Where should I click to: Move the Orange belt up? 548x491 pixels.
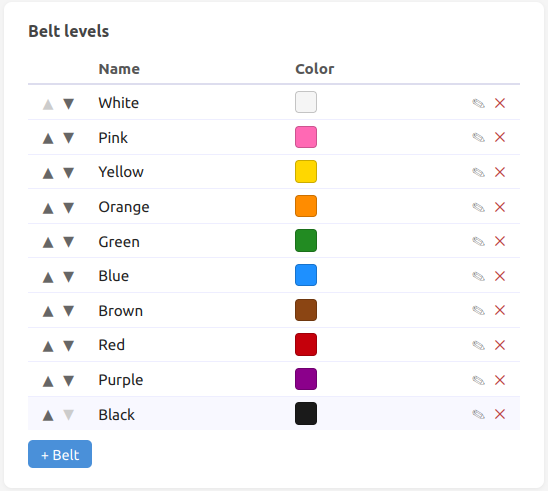coord(48,208)
